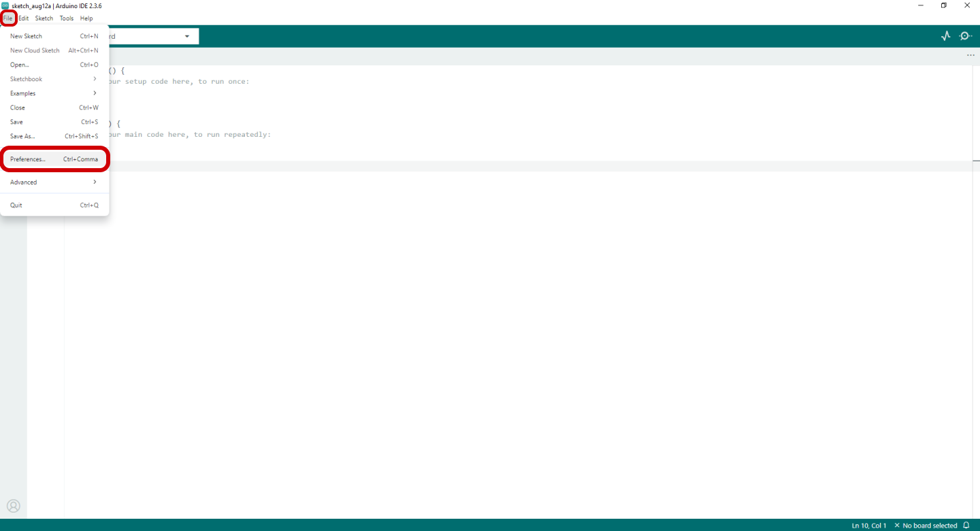Click the No board selected status text
The height and width of the screenshot is (531, 980).
click(x=930, y=526)
